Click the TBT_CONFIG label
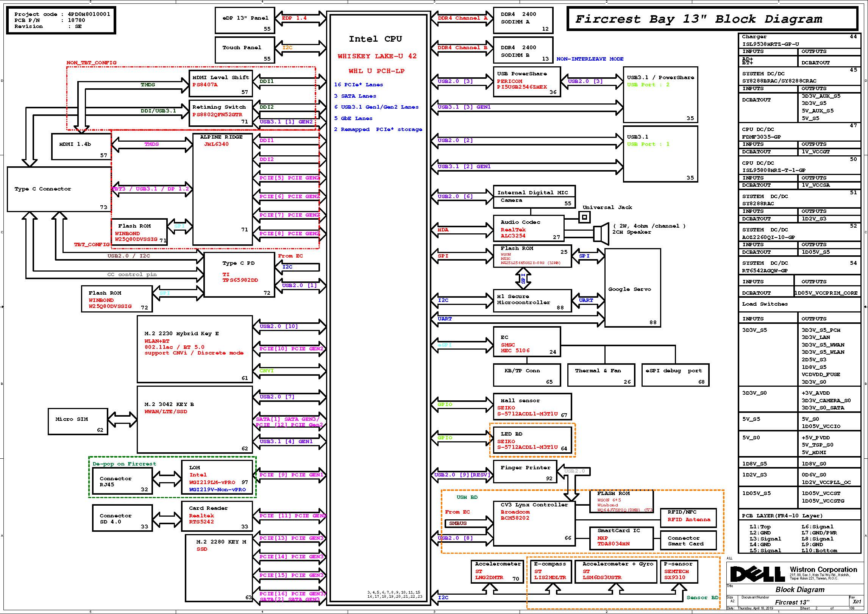868x614 pixels. tap(92, 245)
